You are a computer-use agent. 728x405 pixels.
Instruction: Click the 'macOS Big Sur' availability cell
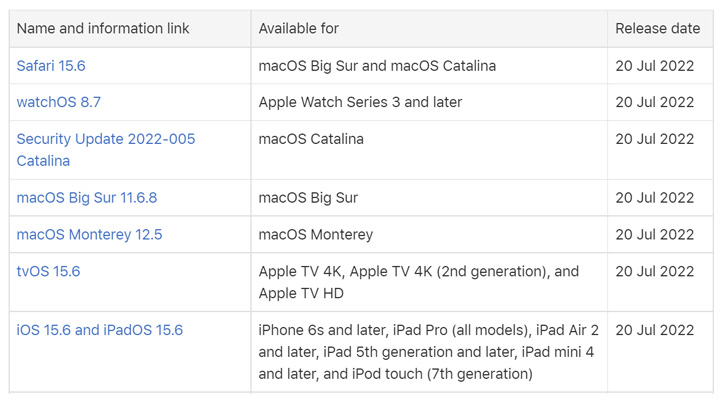(308, 198)
